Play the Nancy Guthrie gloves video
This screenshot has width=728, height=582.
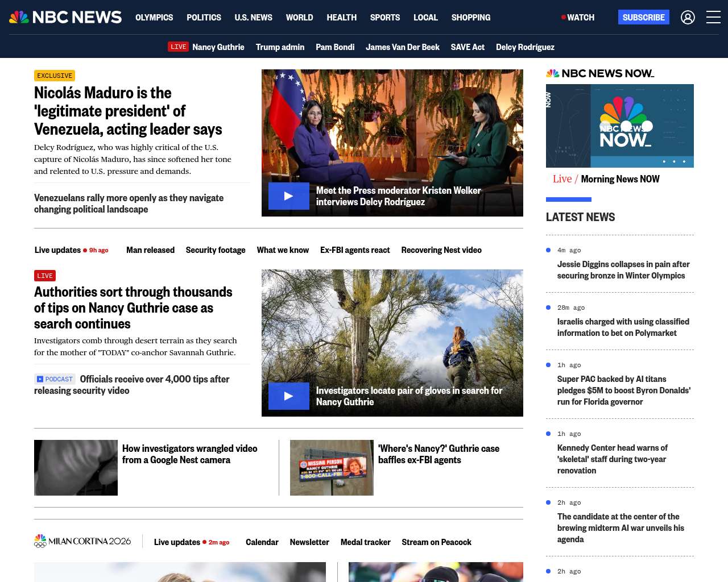(x=289, y=396)
